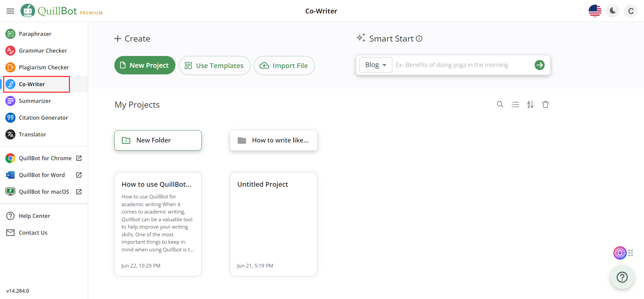Click the purple brain assistant icon

point(620,253)
